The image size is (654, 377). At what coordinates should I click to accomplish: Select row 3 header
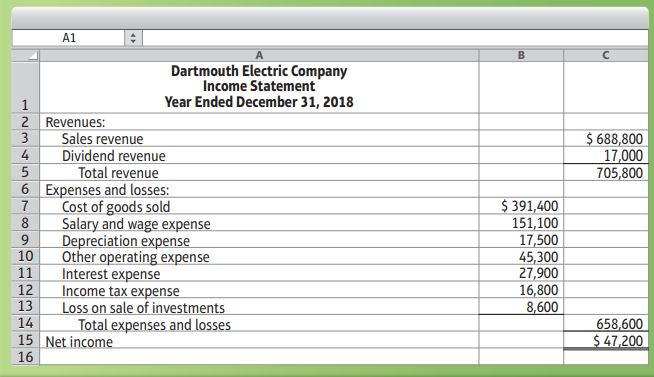[25, 138]
